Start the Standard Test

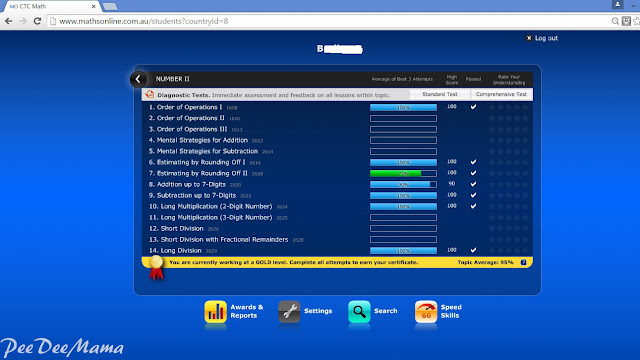tap(440, 94)
